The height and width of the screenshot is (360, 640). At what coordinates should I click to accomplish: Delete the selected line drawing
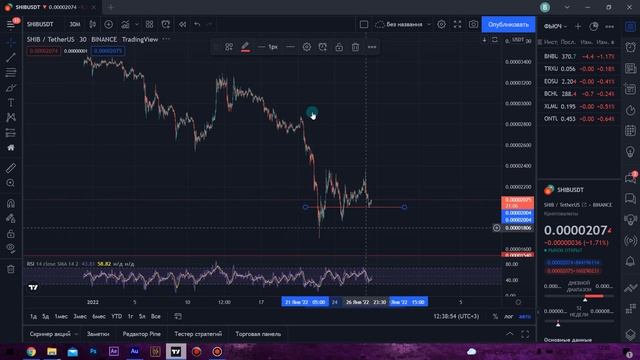point(356,47)
